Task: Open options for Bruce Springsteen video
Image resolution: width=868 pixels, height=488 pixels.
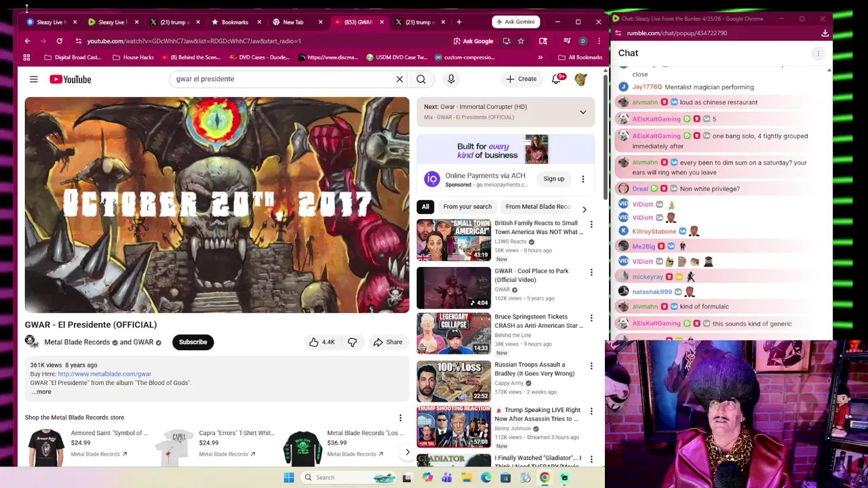Action: pyautogui.click(x=591, y=318)
